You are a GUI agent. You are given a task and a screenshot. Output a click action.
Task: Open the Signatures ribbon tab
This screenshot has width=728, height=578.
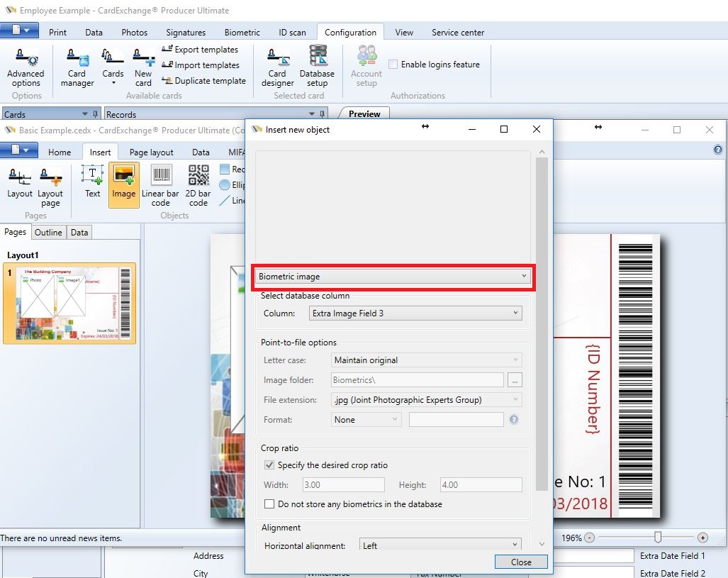point(186,33)
